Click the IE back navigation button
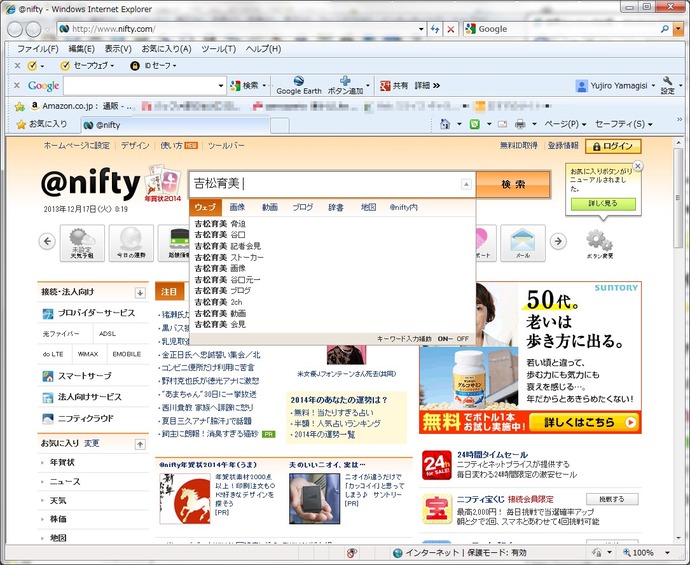The width and height of the screenshot is (690, 565). pyautogui.click(x=15, y=29)
